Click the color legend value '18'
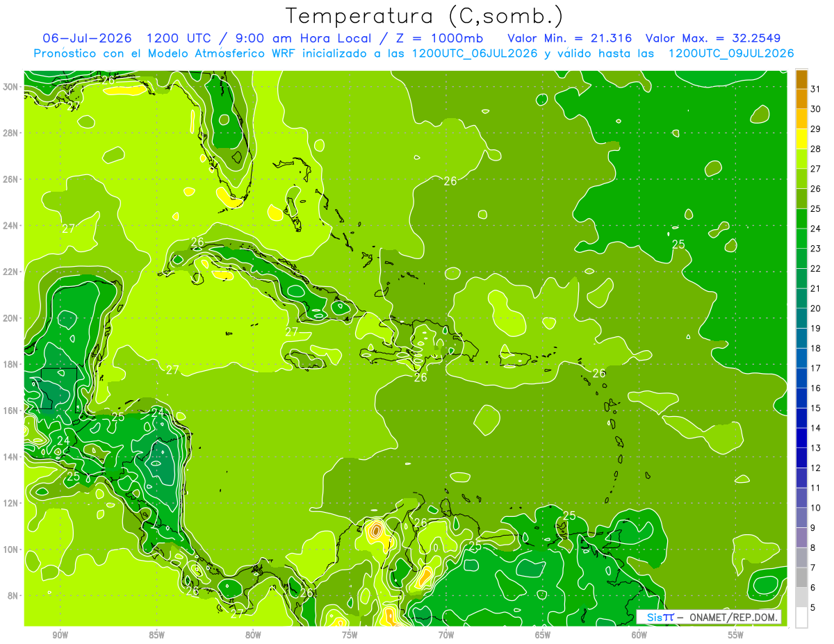 click(816, 348)
